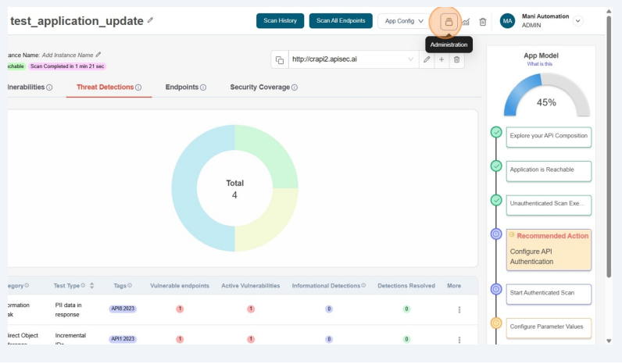Viewport: 622px width, 364px height.
Task: Delete the instance URL trash icon
Action: (456, 59)
